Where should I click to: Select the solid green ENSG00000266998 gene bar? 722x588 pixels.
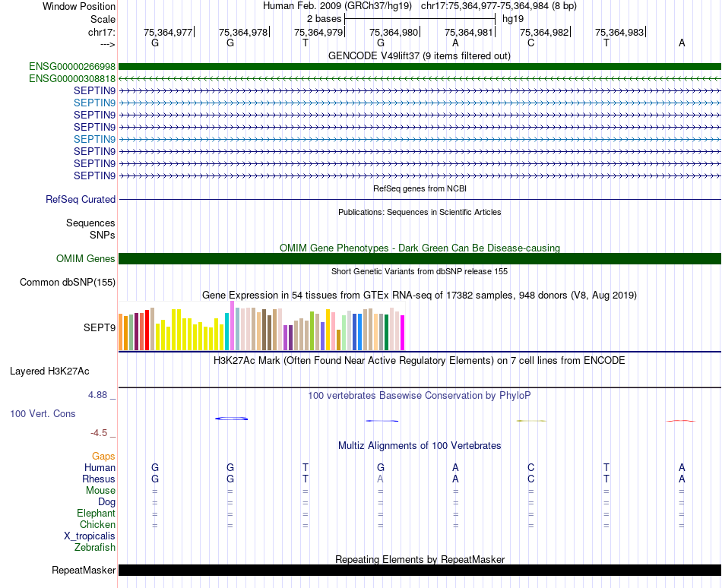[x=420, y=67]
